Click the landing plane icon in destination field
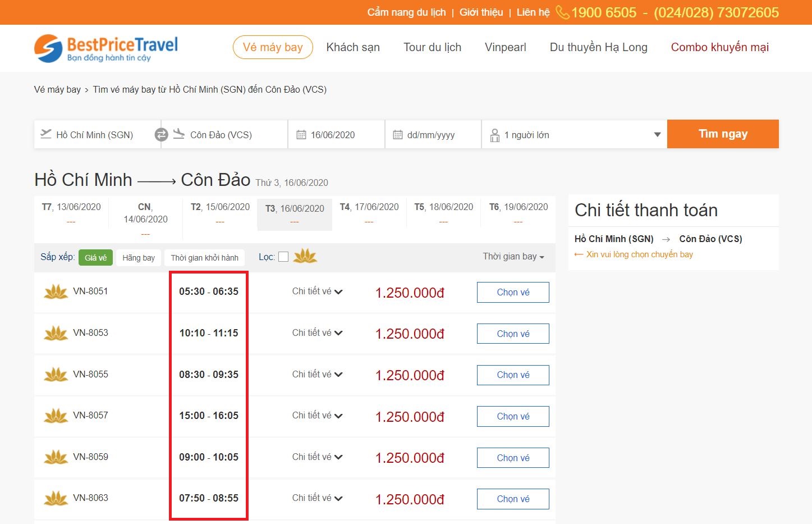The image size is (812, 524). click(179, 134)
